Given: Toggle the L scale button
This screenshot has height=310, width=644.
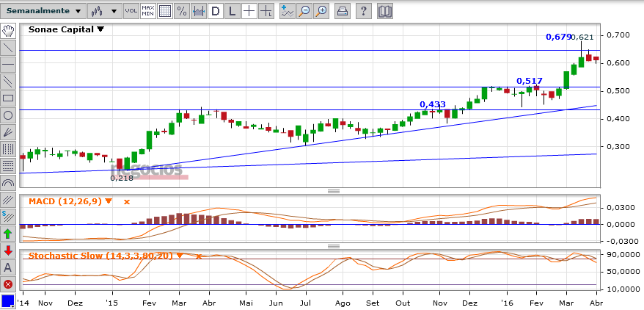Looking at the screenshot, I should click(233, 11).
